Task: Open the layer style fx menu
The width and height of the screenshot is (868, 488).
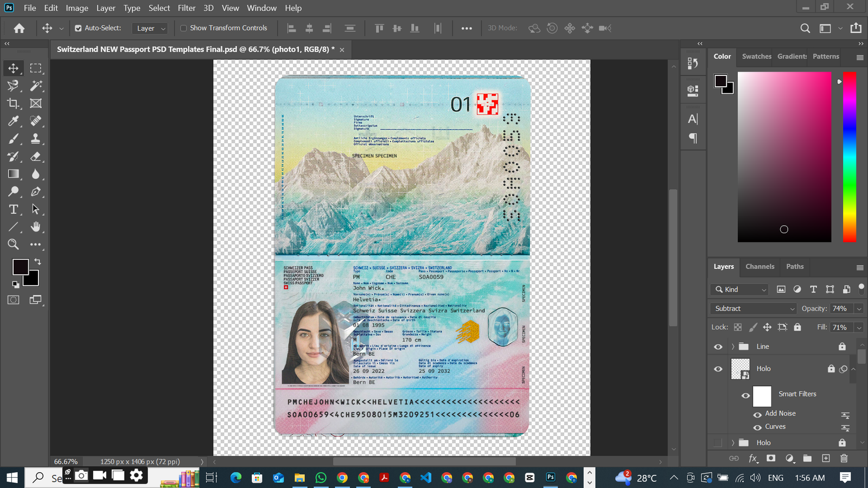Action: pyautogui.click(x=753, y=458)
